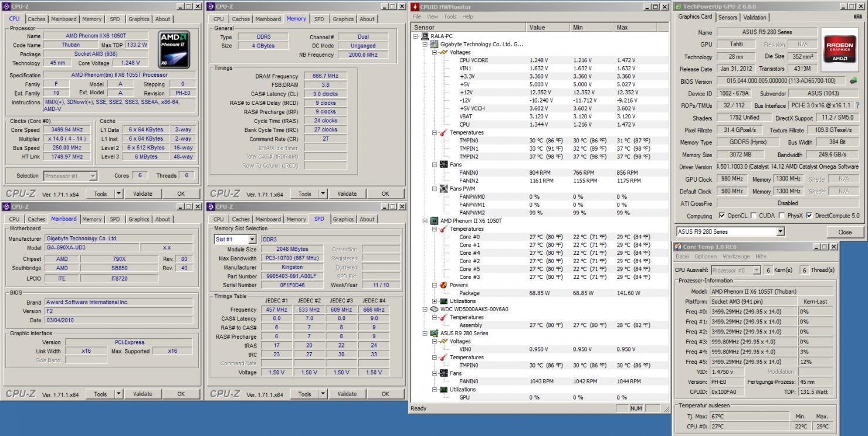This screenshot has height=436, width=868.
Task: Click Validate in the CPU-Z SPD window
Action: coord(347,394)
